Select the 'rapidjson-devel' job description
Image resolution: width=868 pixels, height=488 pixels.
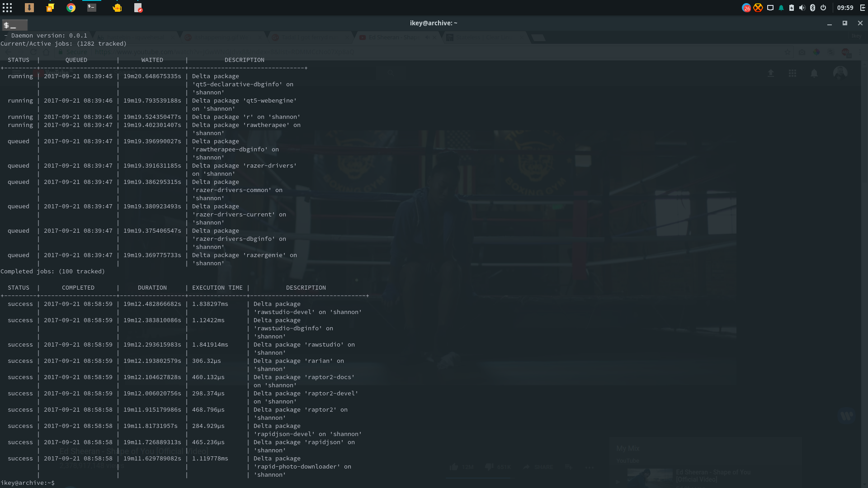click(307, 430)
